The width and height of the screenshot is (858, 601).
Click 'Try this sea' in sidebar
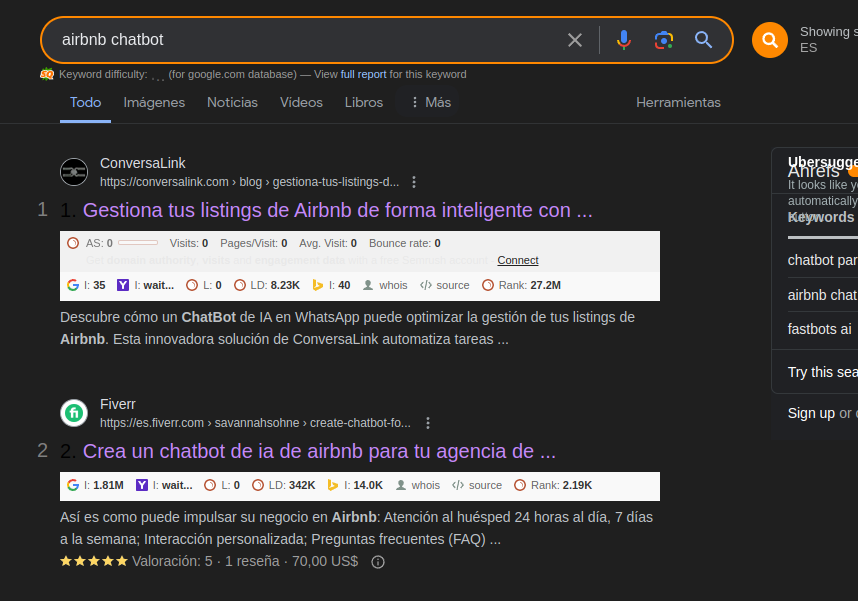822,372
